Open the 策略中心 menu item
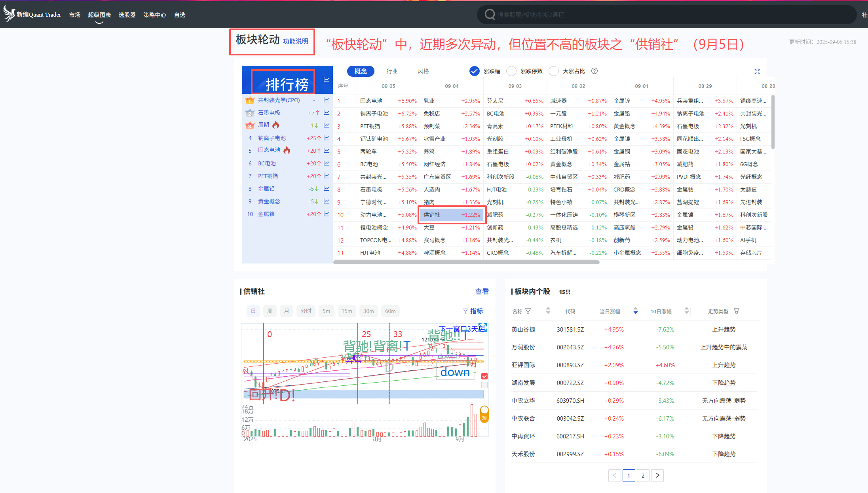The height and width of the screenshot is (493, 868). [155, 15]
